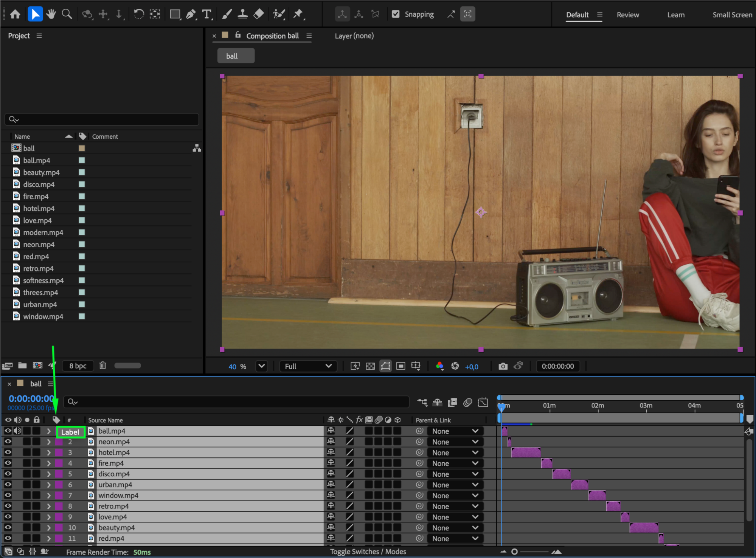This screenshot has height=558, width=756.
Task: Click the delete trash icon in Project panel
Action: click(x=102, y=366)
